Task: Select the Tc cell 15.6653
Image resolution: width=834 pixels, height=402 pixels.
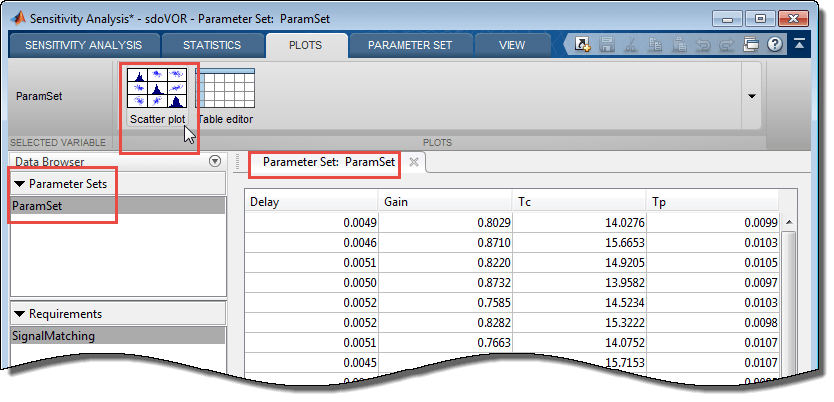Action: pyautogui.click(x=579, y=243)
